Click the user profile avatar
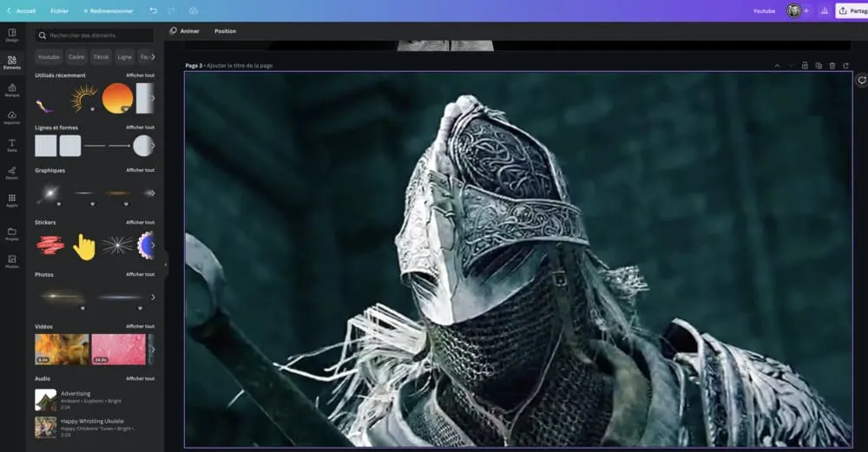 point(794,10)
